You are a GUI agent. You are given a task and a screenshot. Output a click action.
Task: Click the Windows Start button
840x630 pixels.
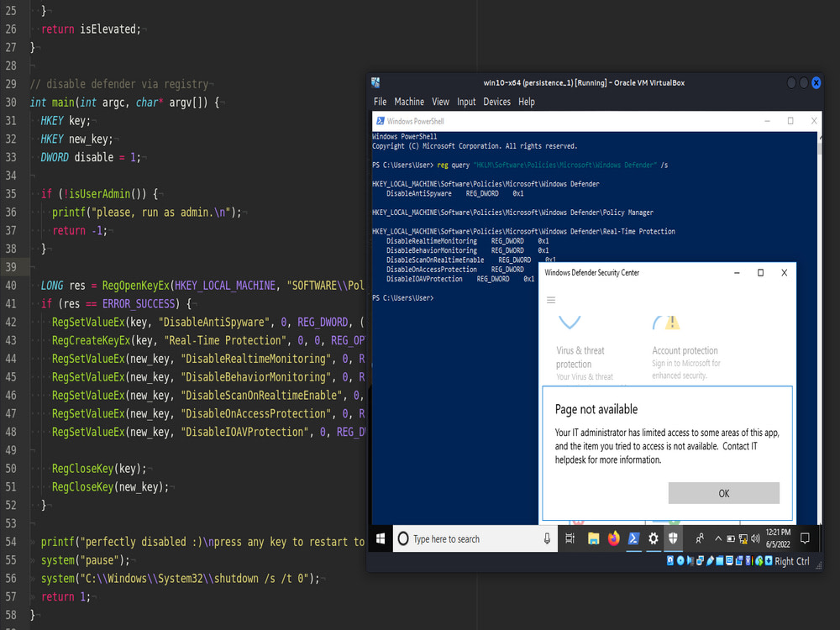[381, 538]
